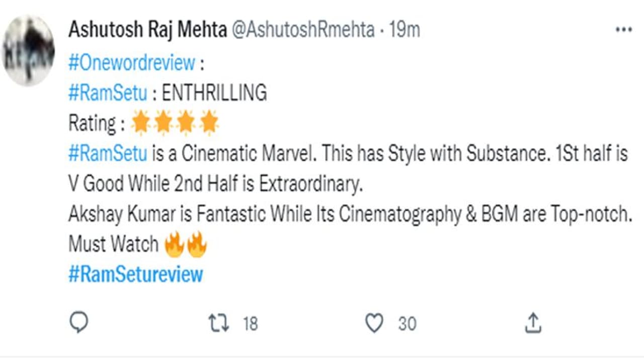
Task: Click the fire emojis after Must Watch
Action: pyautogui.click(x=186, y=245)
